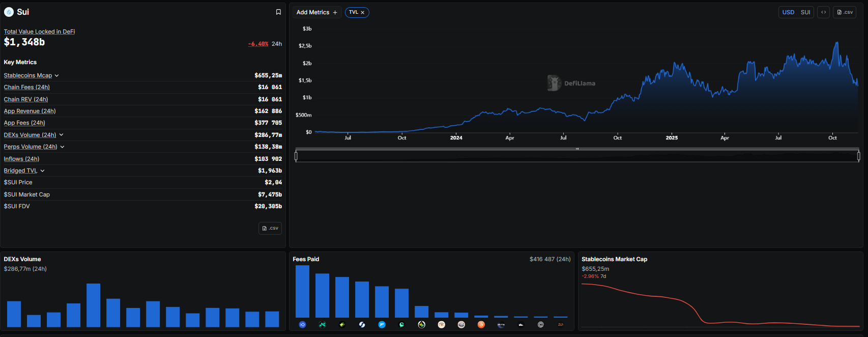Switch chart denomination to SUI
The height and width of the screenshot is (337, 868).
click(805, 12)
